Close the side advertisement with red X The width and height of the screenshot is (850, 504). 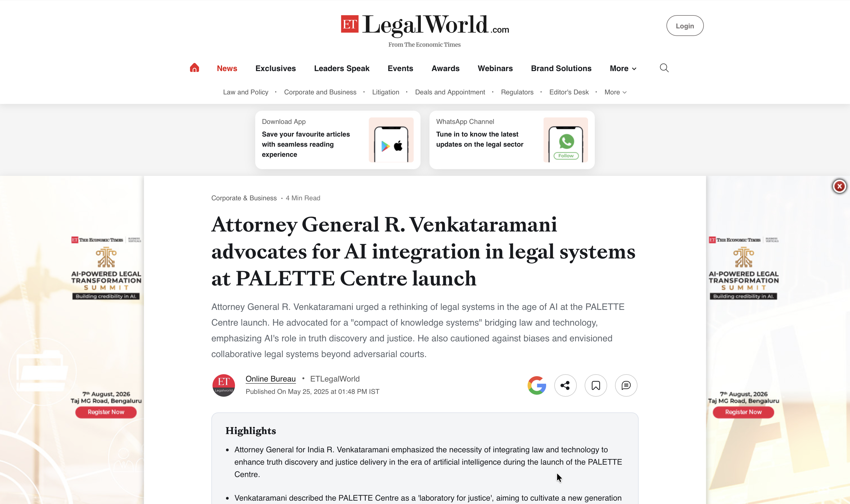pyautogui.click(x=839, y=186)
